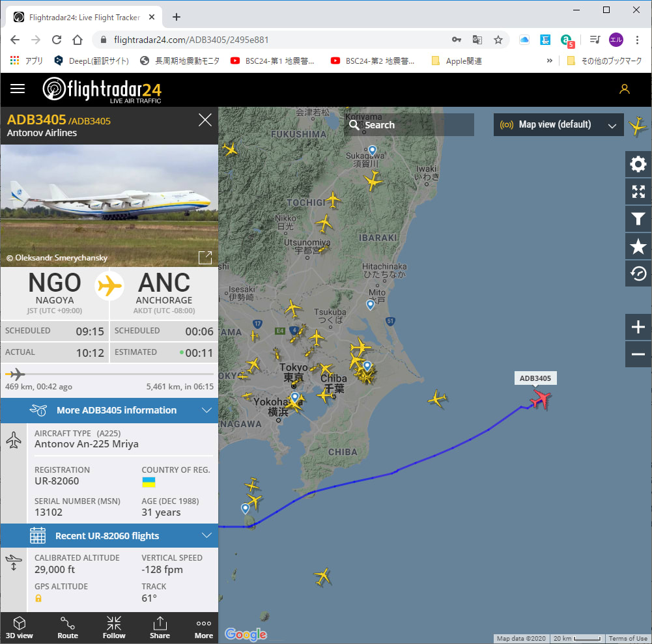Click the bookmarks star icon on map
Image resolution: width=652 pixels, height=644 pixels.
[638, 246]
